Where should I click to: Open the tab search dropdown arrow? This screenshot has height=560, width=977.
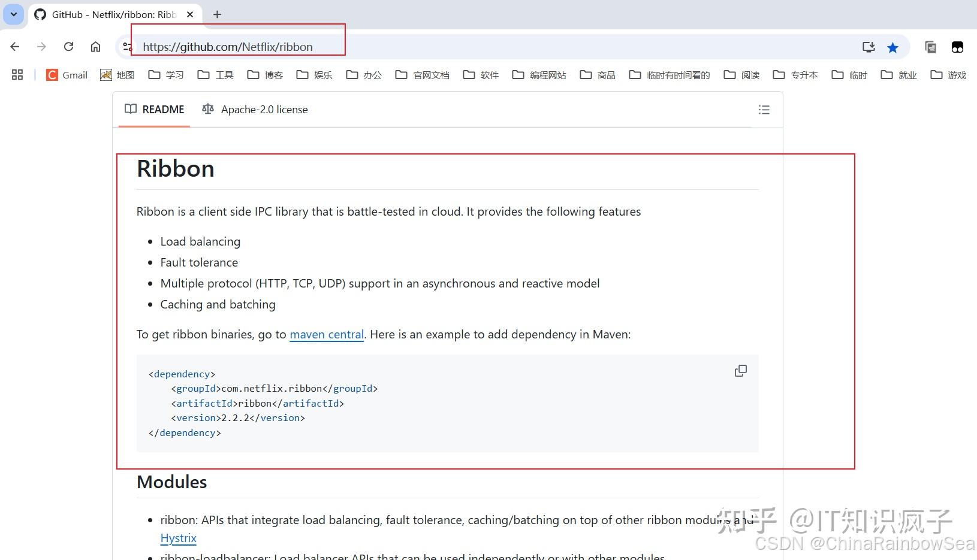13,14
